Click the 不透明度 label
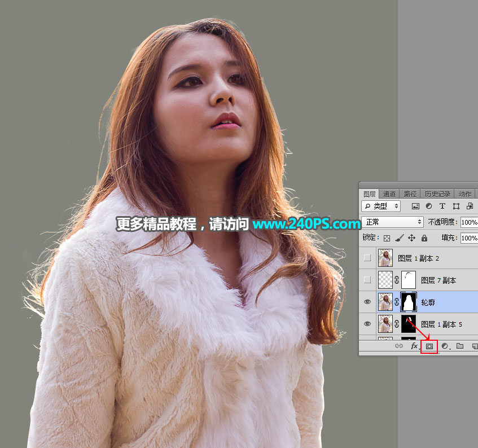This screenshot has width=478, height=448. (443, 222)
